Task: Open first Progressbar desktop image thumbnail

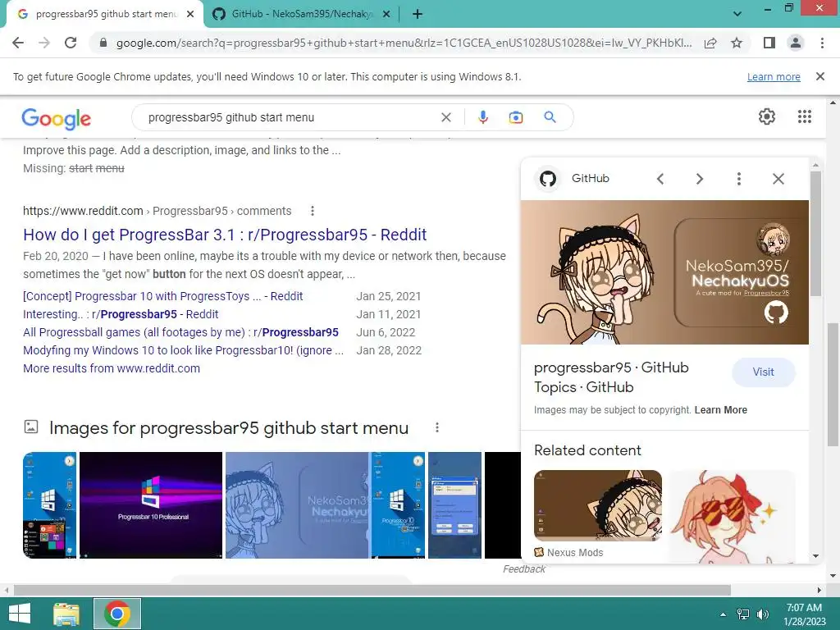Action: pyautogui.click(x=50, y=505)
